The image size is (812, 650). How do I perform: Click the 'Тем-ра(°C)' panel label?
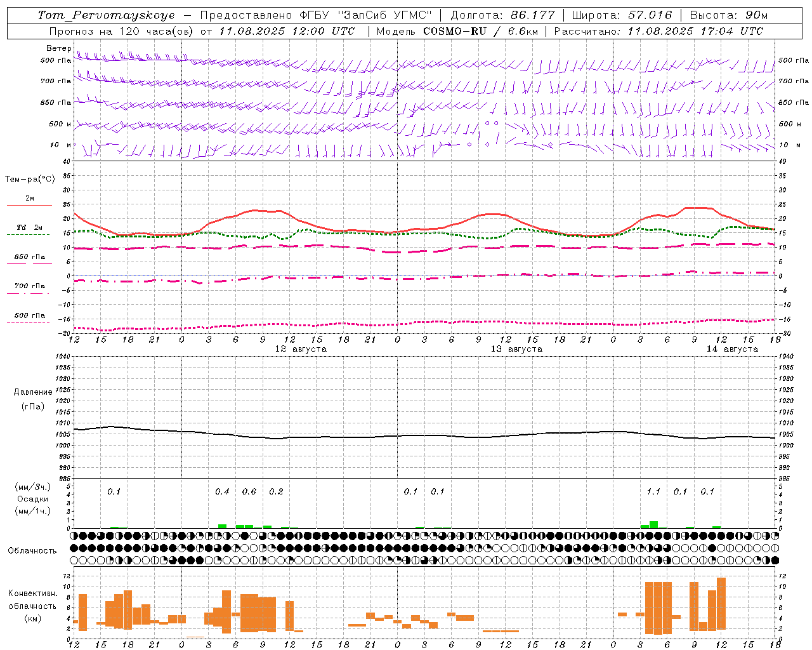(30, 180)
